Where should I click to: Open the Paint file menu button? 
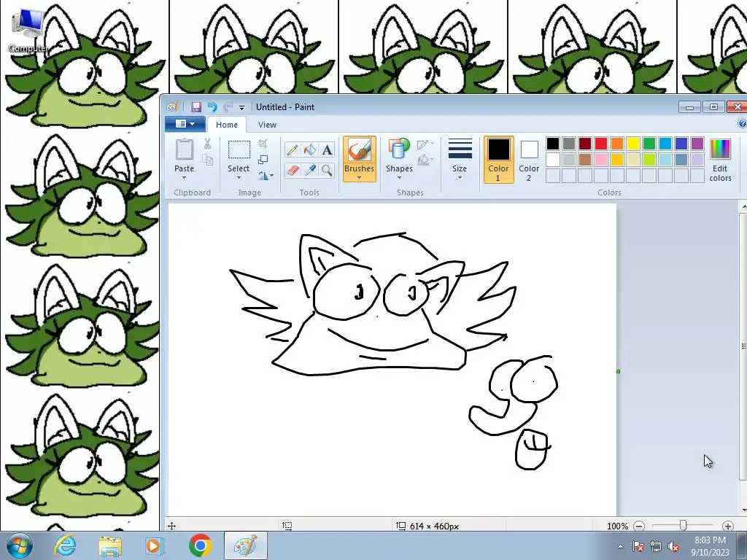pos(185,124)
